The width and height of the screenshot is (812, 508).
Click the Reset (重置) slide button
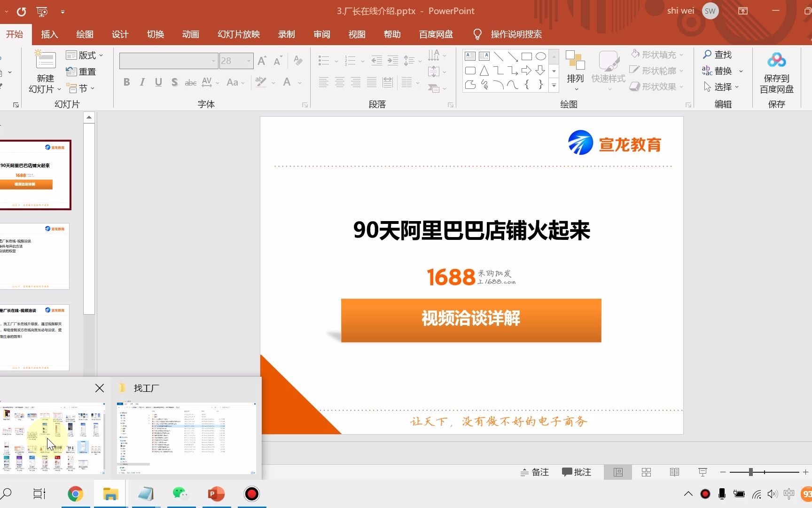(81, 71)
